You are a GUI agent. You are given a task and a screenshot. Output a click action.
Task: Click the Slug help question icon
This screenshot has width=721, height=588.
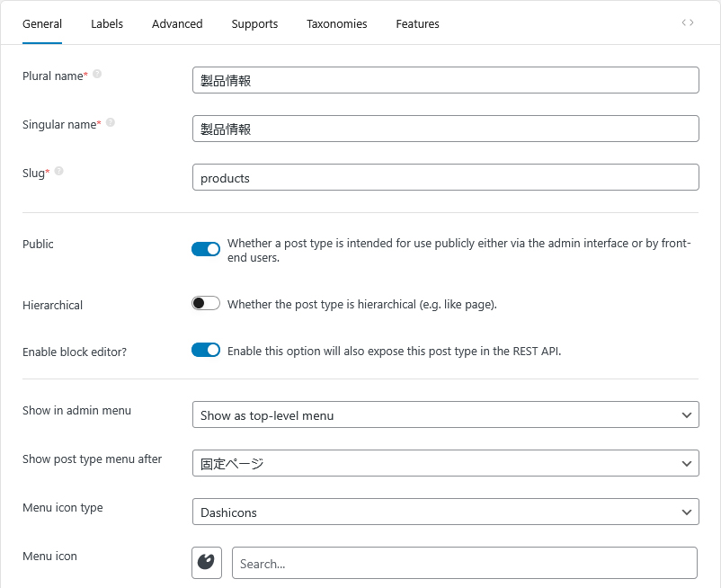58,171
